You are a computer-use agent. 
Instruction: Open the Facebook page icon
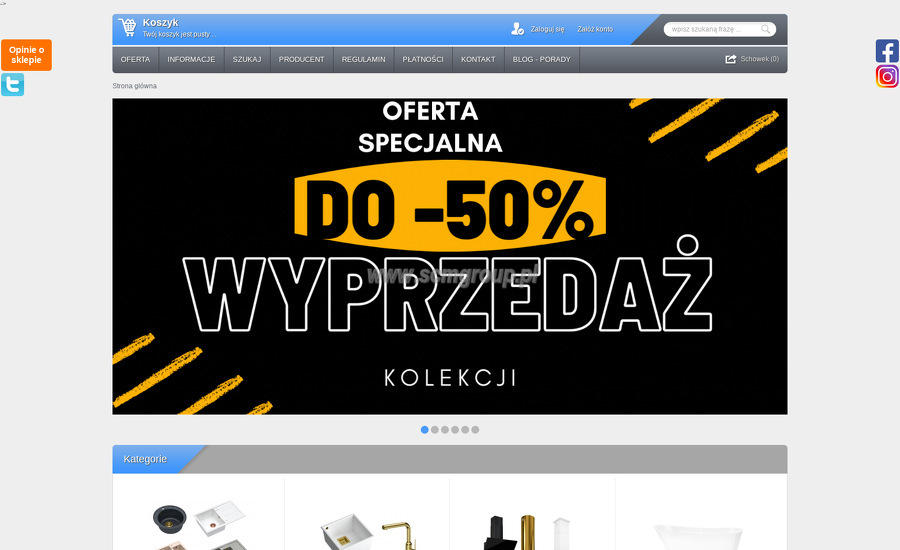887,51
